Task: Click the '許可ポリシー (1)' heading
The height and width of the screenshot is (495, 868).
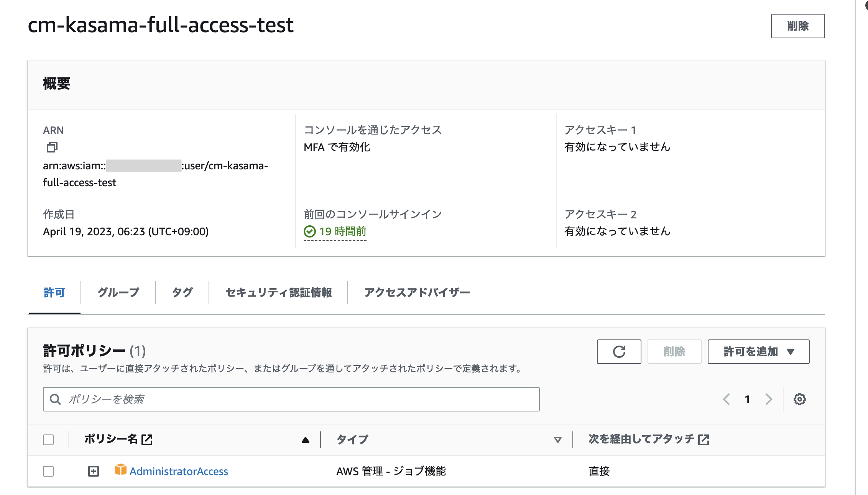Action: tap(94, 351)
